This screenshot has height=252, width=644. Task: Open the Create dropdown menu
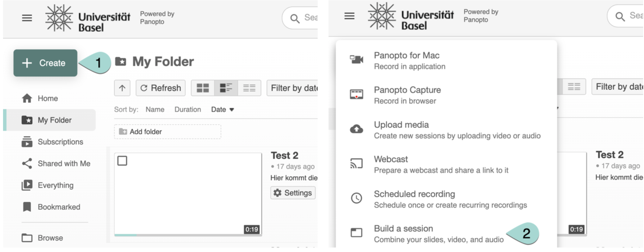click(x=45, y=63)
